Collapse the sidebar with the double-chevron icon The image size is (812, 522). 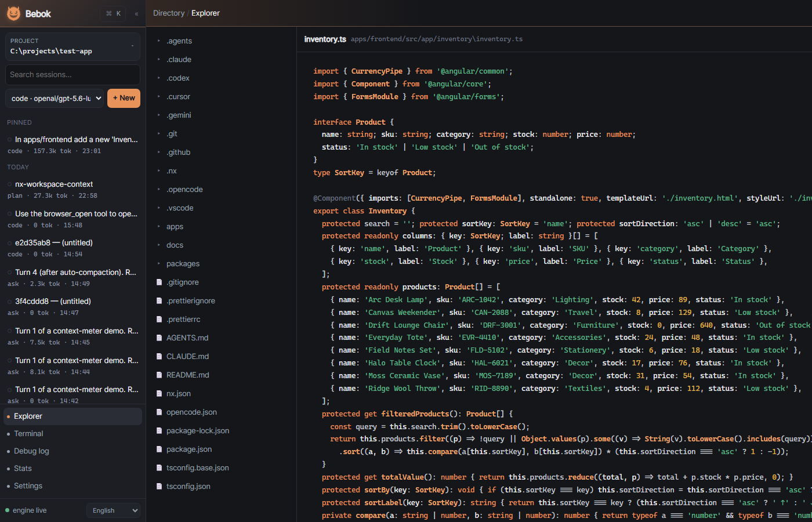tap(136, 13)
